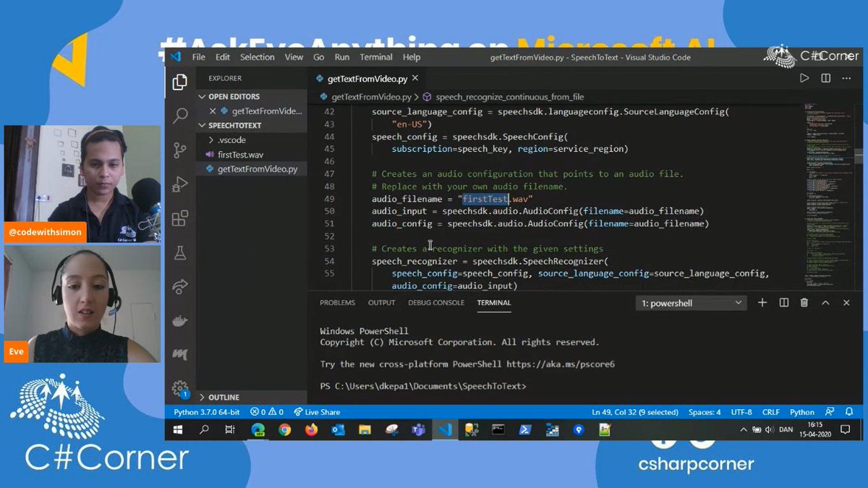Screen dimensions: 868x488
Task: Open the Selection menu
Action: tap(258, 57)
